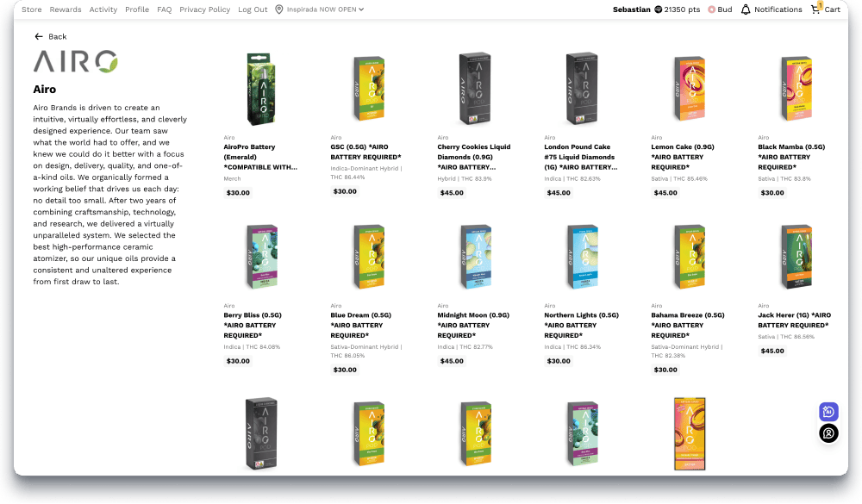Open the Store menu item
The image size is (862, 504).
tap(32, 9)
